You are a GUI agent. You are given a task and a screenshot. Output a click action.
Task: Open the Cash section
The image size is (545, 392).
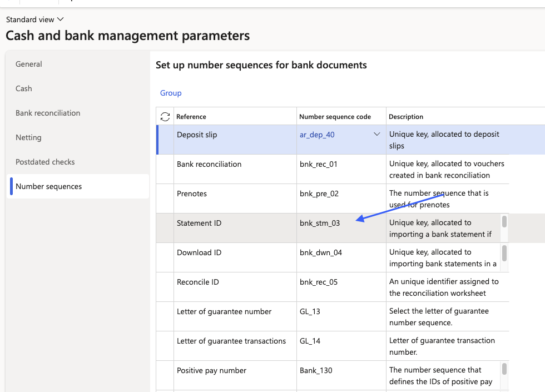click(23, 88)
